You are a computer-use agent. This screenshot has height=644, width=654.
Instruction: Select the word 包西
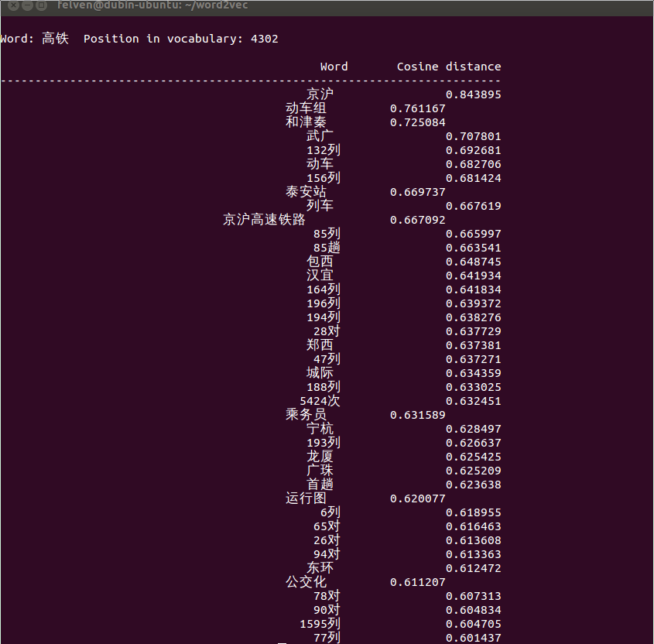tap(320, 262)
